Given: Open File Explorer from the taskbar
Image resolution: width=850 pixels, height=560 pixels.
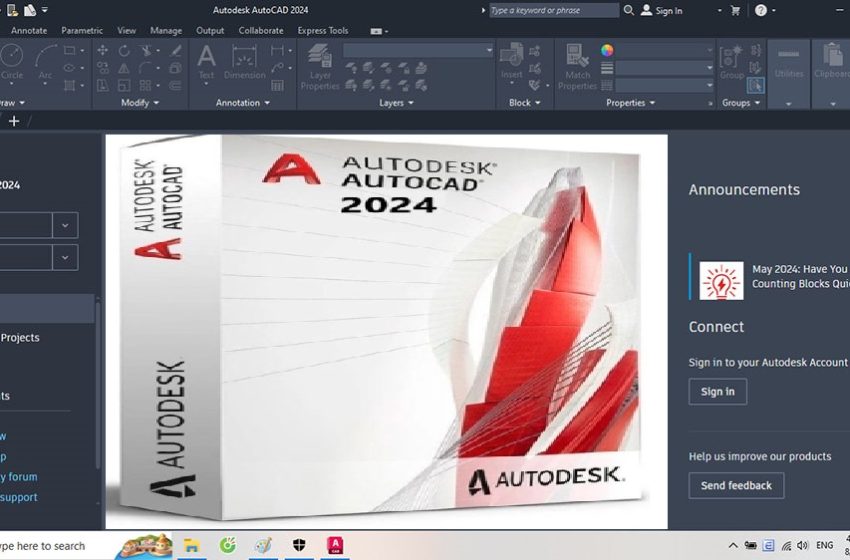Looking at the screenshot, I should tap(192, 545).
